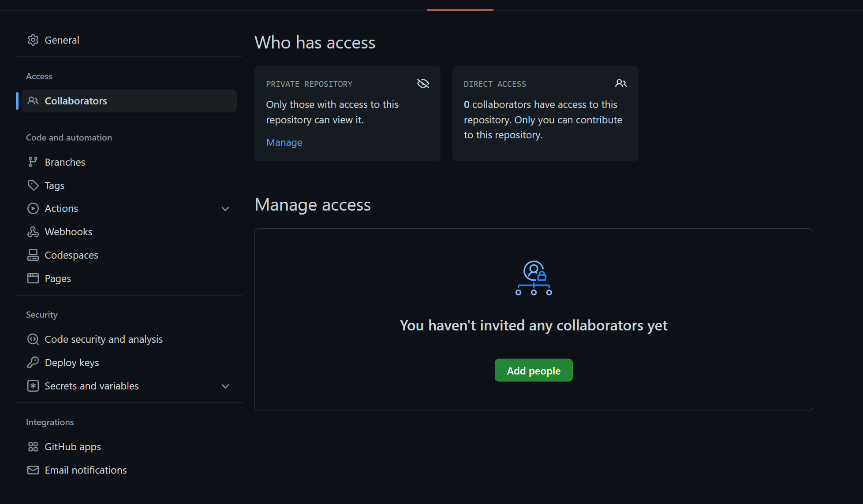Click the General gear icon
The image size is (863, 504).
tap(33, 40)
